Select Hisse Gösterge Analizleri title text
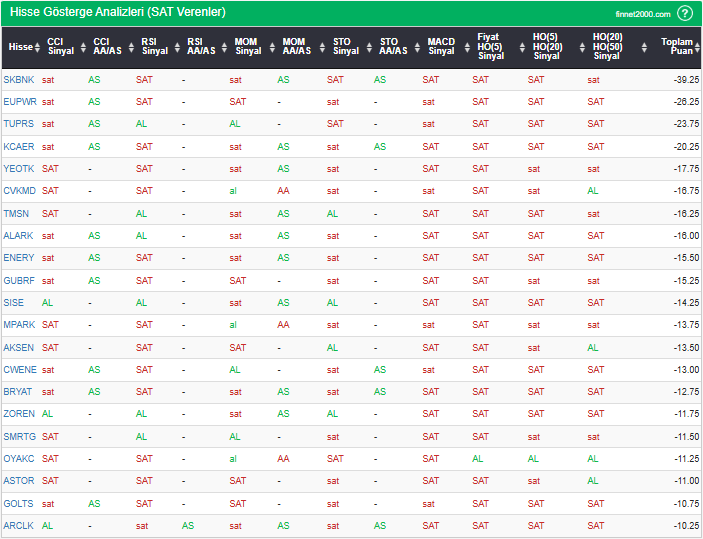The height and width of the screenshot is (539, 703). pos(118,12)
